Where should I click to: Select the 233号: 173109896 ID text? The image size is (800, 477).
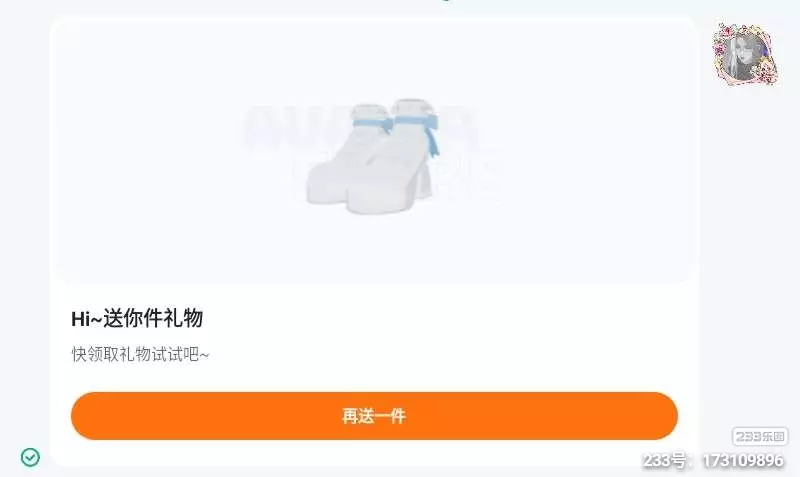[713, 461]
